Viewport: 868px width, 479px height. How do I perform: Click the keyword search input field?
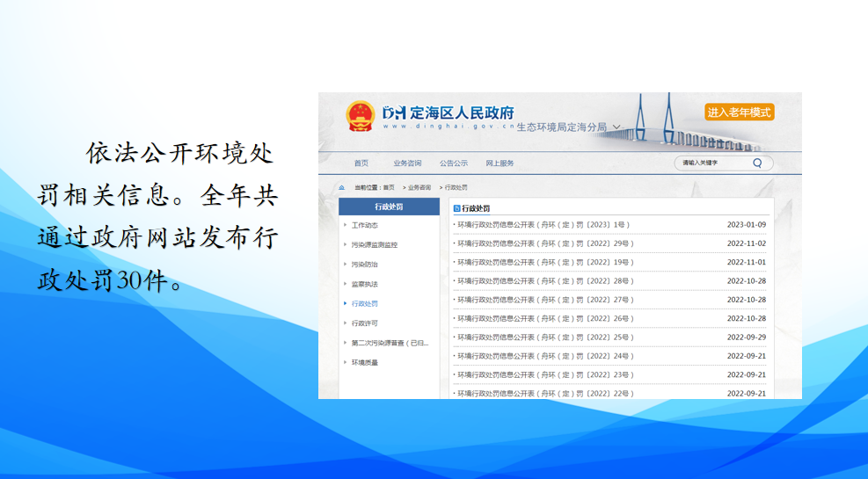pyautogui.click(x=712, y=163)
